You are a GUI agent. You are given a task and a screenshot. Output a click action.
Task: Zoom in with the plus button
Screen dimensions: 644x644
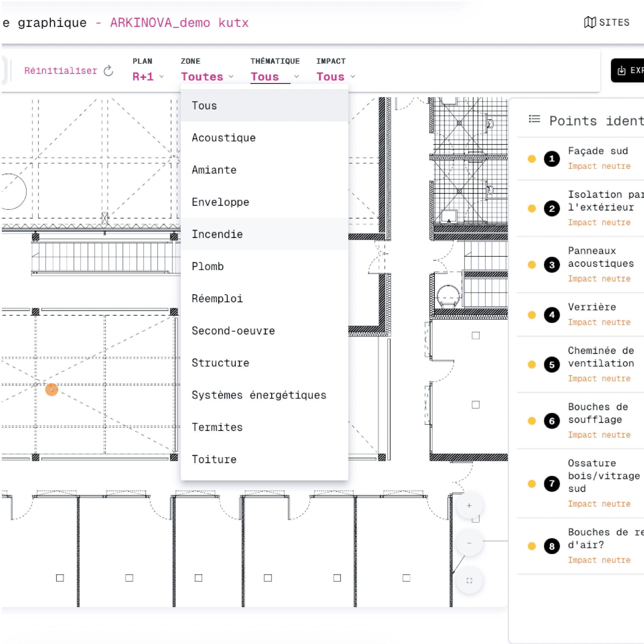(x=469, y=506)
